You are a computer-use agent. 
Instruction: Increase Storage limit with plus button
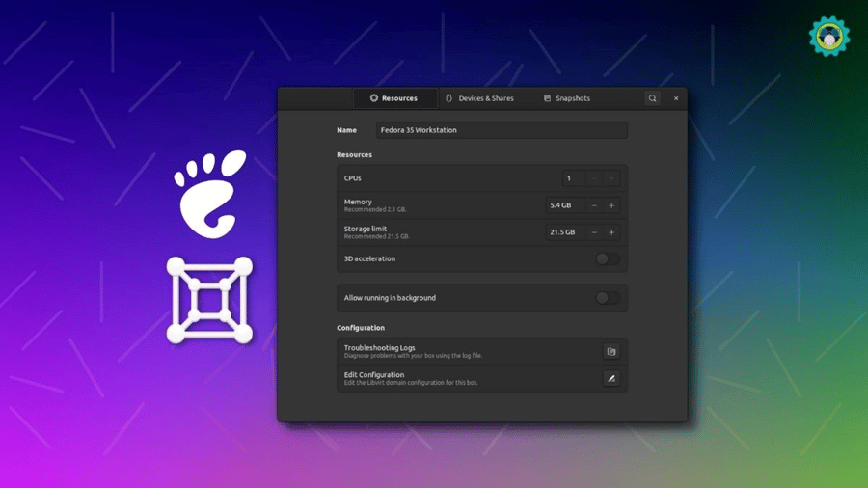(x=611, y=232)
